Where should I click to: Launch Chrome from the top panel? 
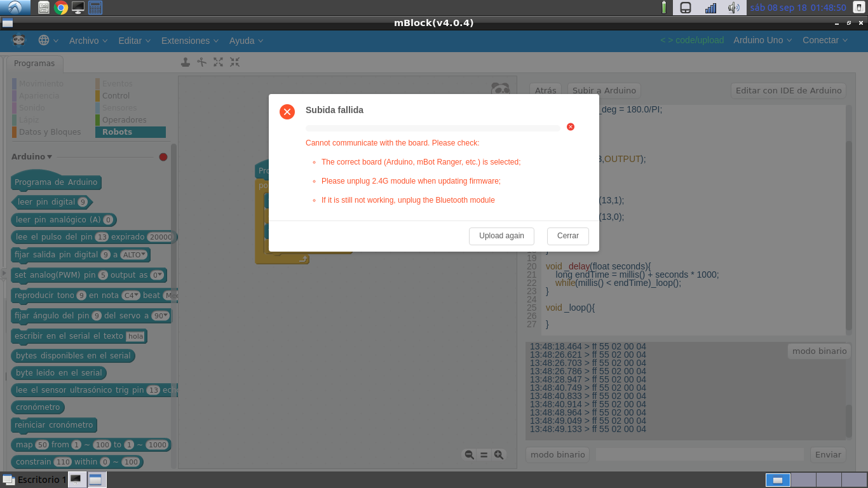pos(61,8)
